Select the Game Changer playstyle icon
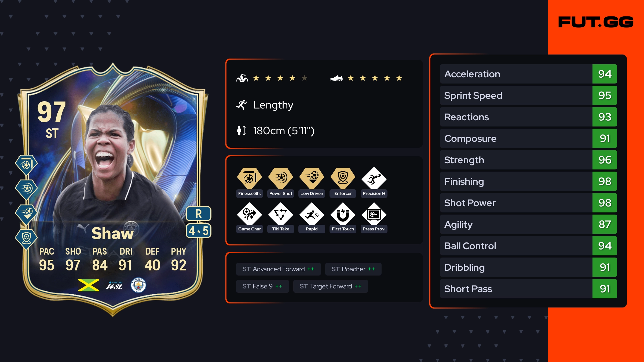Screen dimensions: 644x362 click(249, 214)
